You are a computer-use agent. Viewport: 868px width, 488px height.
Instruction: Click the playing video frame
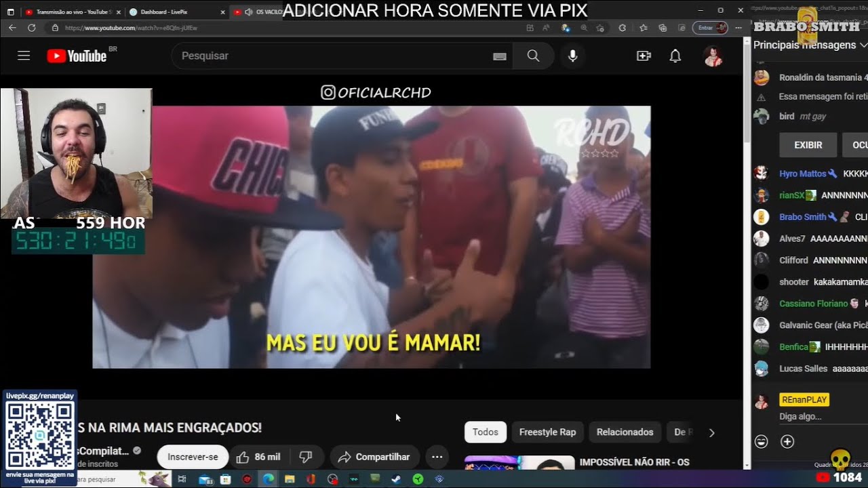tap(371, 237)
